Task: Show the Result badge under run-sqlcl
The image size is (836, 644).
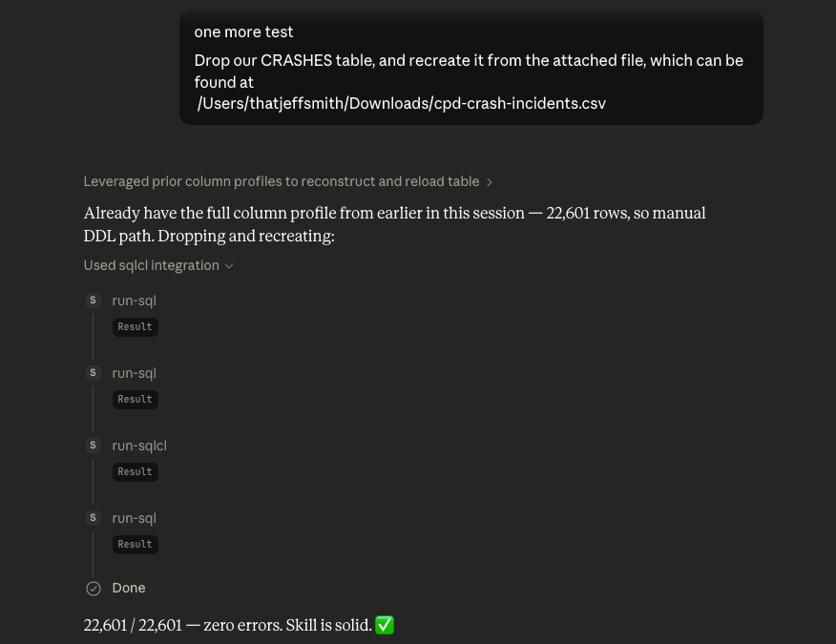Action: point(135,472)
